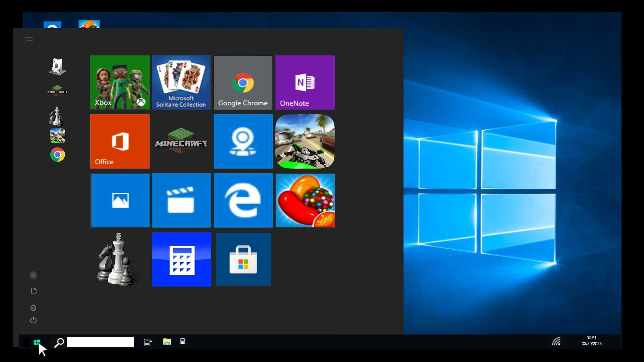
Task: Launch the Office tile
Action: pyautogui.click(x=120, y=141)
